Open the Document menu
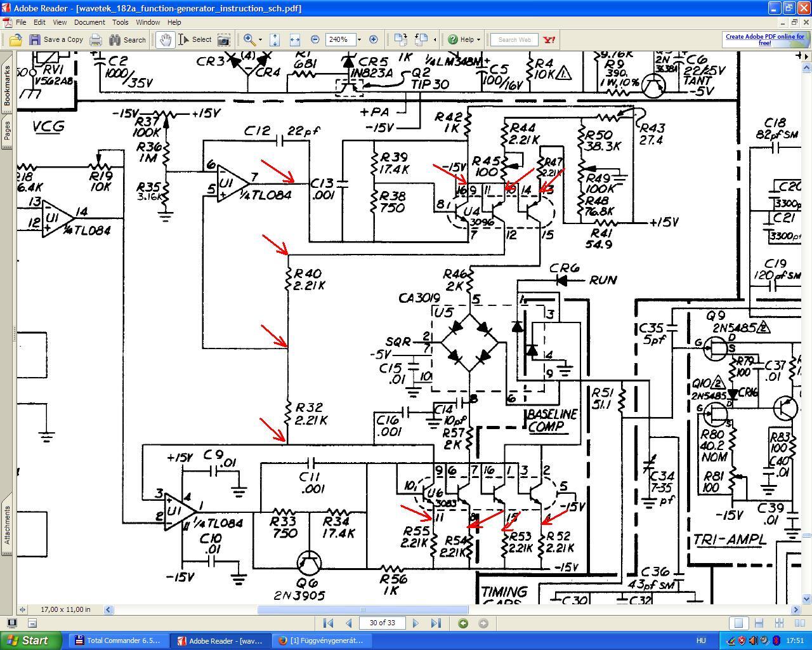Image resolution: width=812 pixels, height=650 pixels. 89,22
